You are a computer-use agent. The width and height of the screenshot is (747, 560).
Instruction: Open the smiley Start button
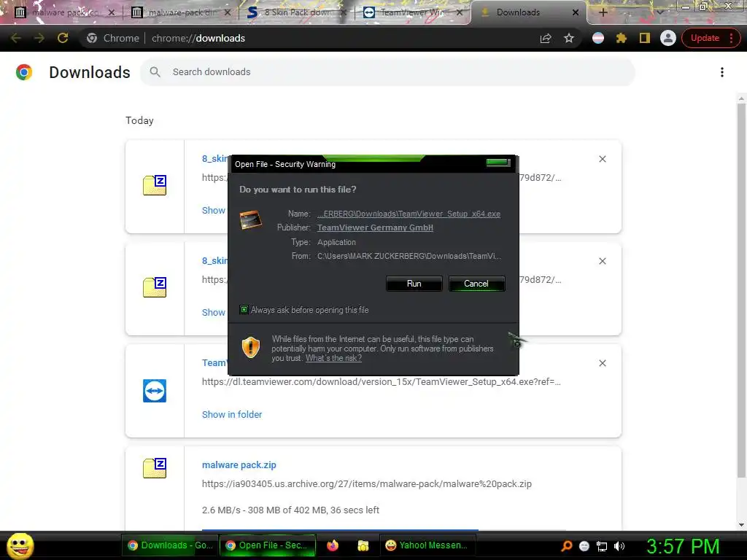(20, 545)
